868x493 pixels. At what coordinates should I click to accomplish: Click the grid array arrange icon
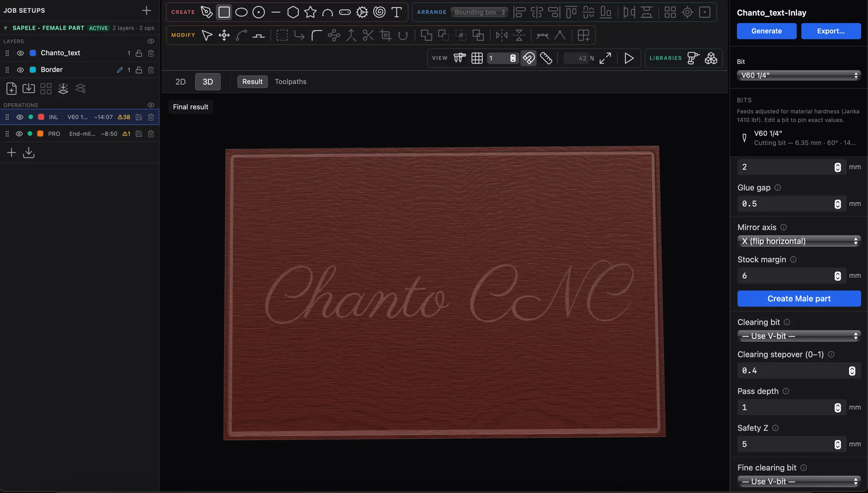point(670,12)
